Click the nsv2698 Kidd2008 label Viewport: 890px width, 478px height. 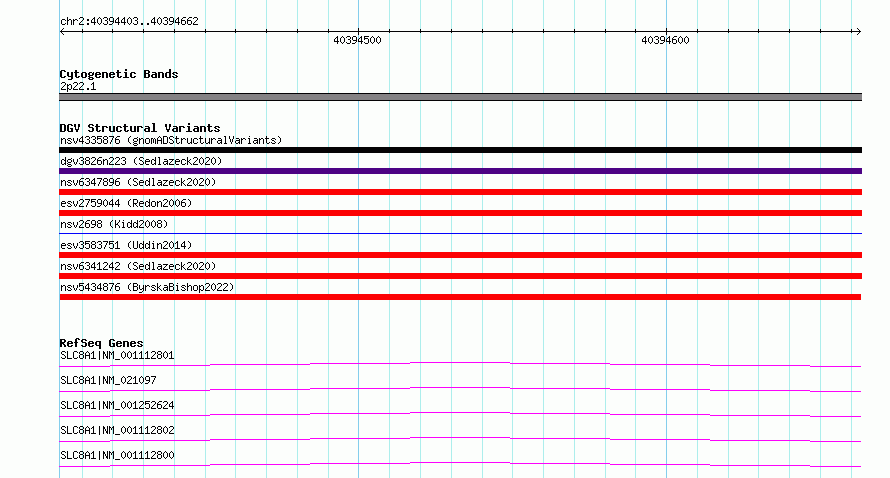tap(114, 224)
